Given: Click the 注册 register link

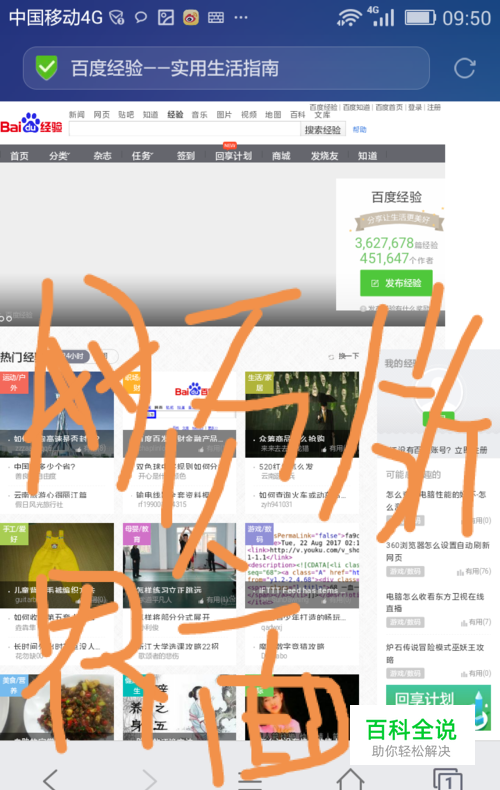Looking at the screenshot, I should [x=433, y=107].
